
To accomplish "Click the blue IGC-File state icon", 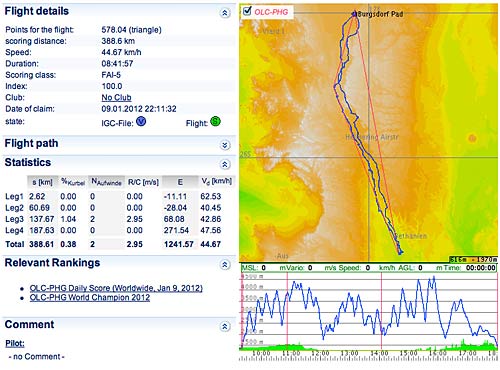I will pyautogui.click(x=141, y=122).
